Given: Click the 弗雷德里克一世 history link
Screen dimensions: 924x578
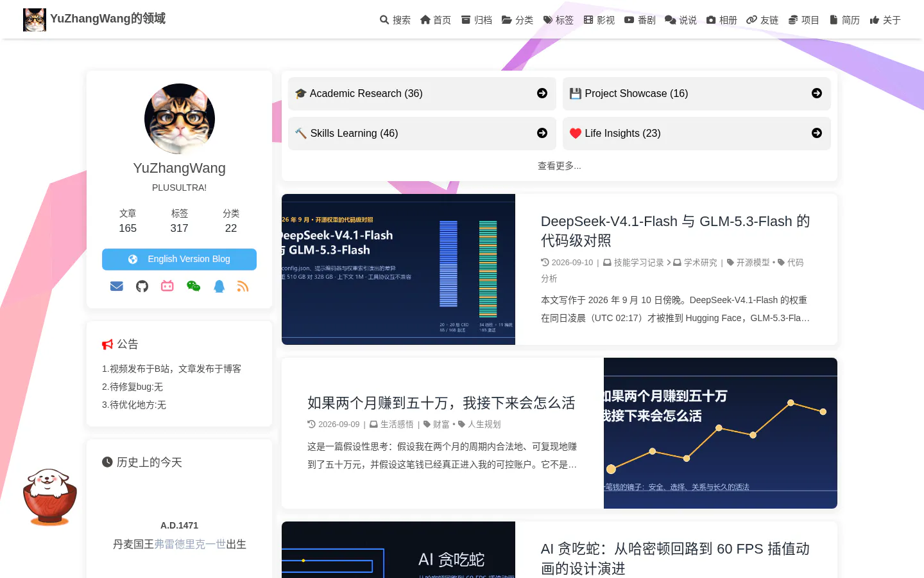Looking at the screenshot, I should click(190, 544).
